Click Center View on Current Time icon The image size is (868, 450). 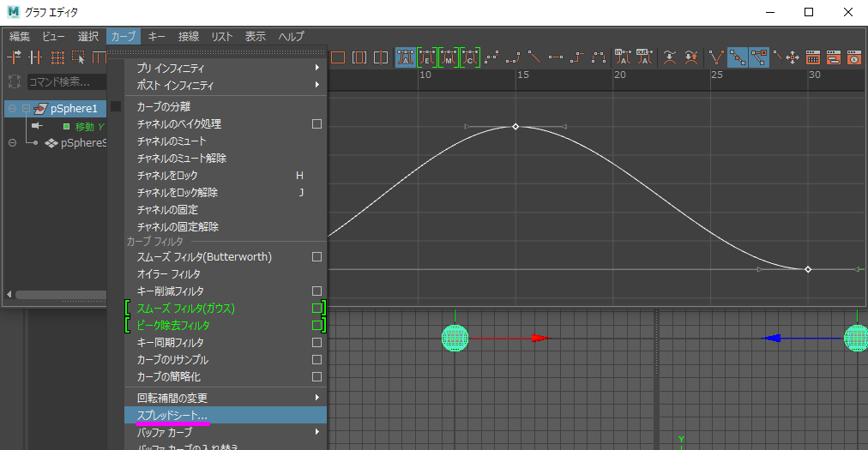(x=381, y=57)
